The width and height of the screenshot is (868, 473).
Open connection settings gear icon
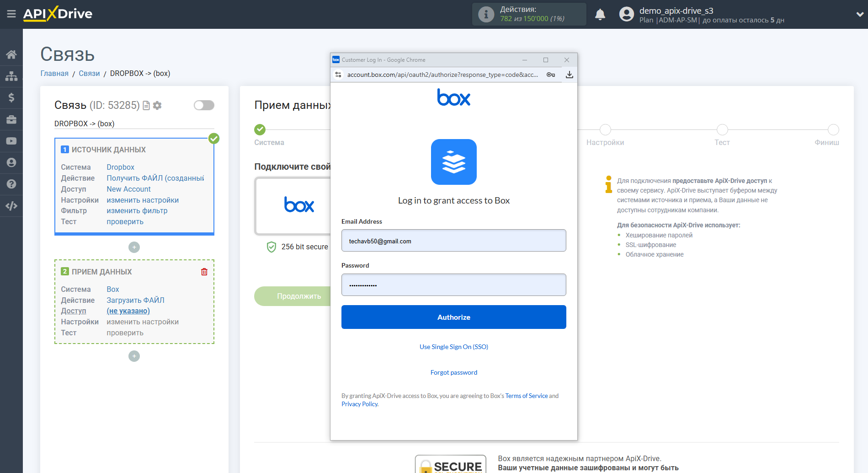(158, 106)
